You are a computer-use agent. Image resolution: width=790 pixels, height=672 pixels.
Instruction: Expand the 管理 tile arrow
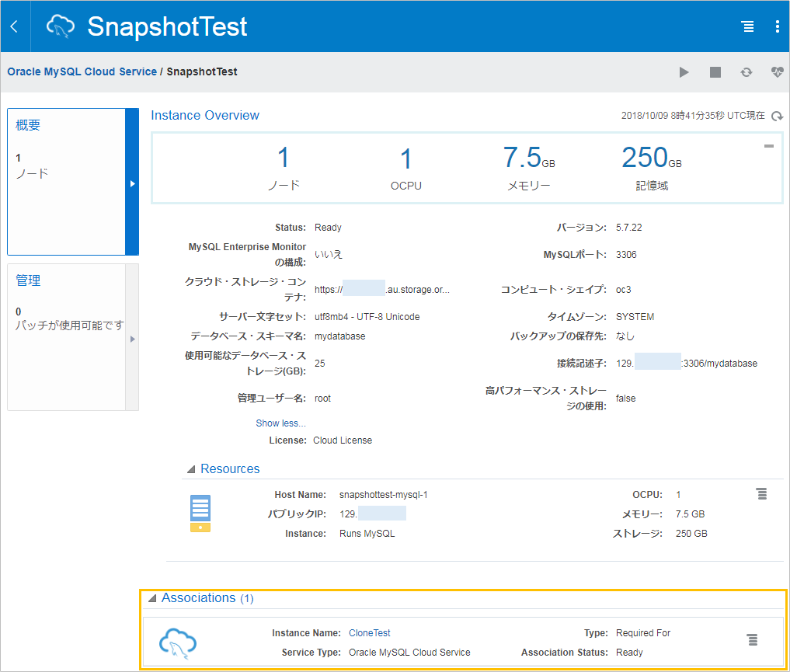pyautogui.click(x=132, y=339)
